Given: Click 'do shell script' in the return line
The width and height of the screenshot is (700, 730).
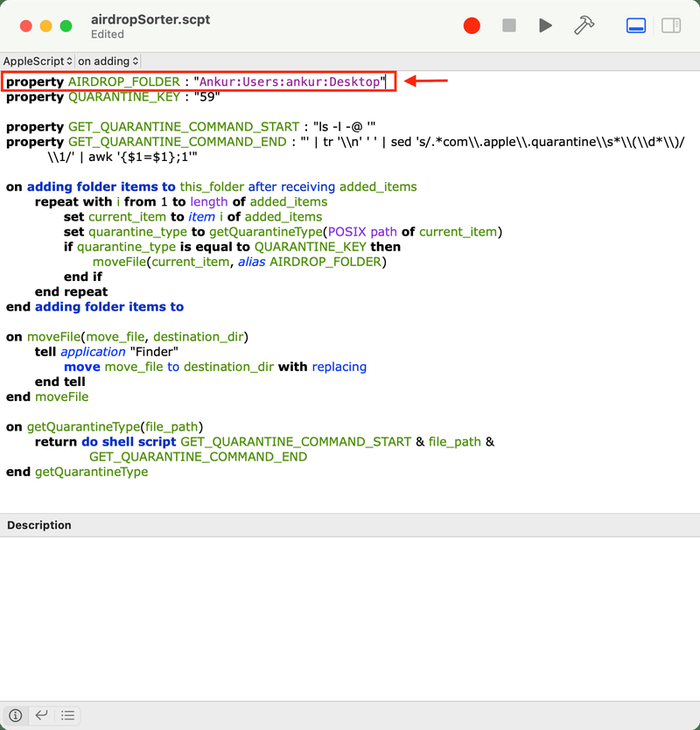Looking at the screenshot, I should point(129,442).
